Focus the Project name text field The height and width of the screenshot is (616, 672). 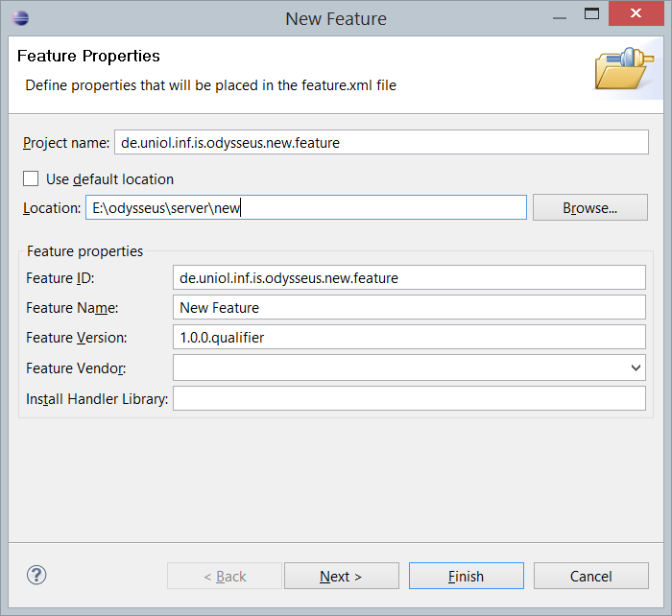tap(381, 142)
